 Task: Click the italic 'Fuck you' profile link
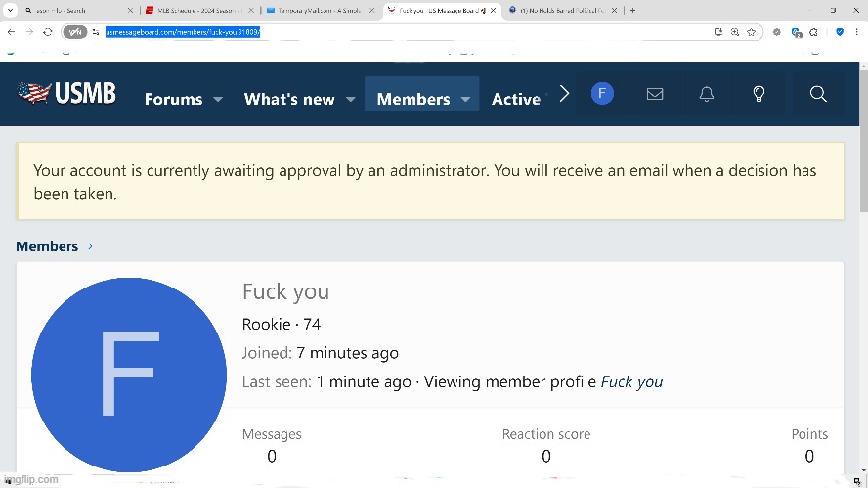[631, 382]
